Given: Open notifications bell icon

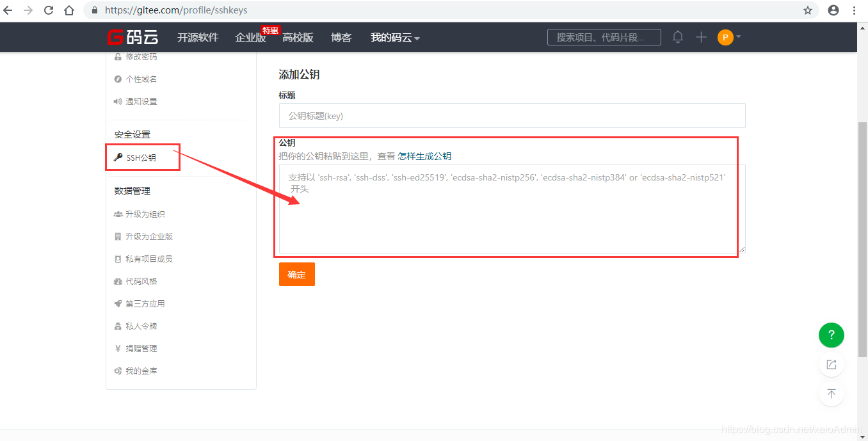Looking at the screenshot, I should 678,37.
